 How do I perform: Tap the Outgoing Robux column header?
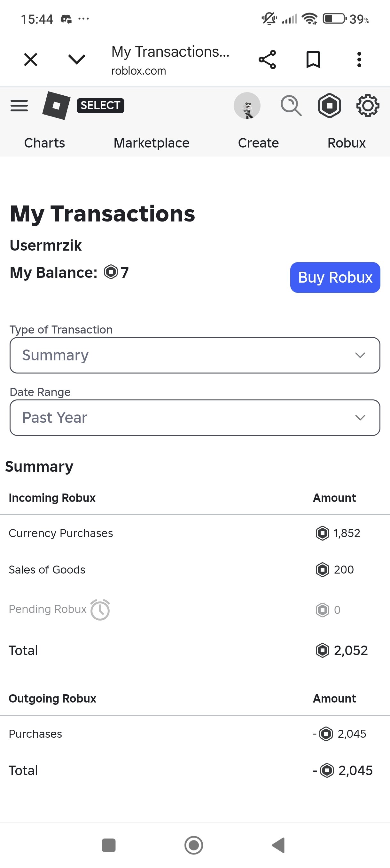(52, 698)
